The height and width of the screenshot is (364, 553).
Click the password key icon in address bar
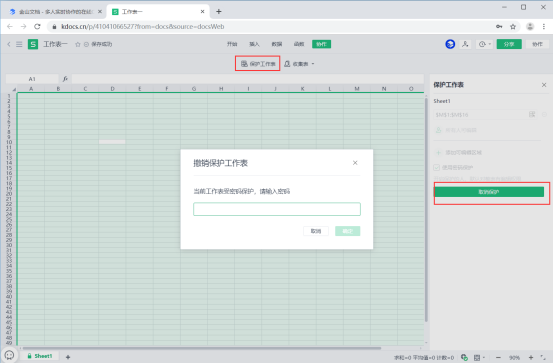click(x=499, y=26)
